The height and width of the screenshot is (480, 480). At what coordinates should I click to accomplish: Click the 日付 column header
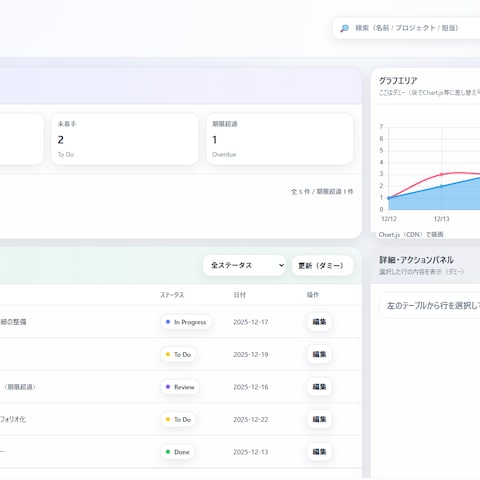click(240, 295)
